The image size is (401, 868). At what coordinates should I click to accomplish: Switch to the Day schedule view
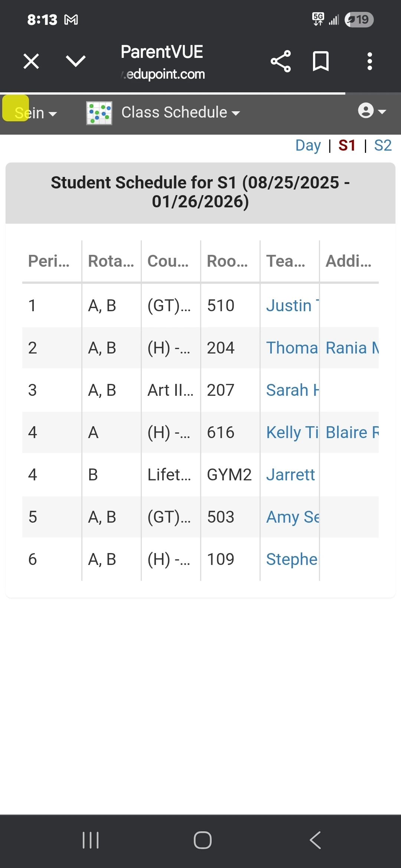(308, 145)
